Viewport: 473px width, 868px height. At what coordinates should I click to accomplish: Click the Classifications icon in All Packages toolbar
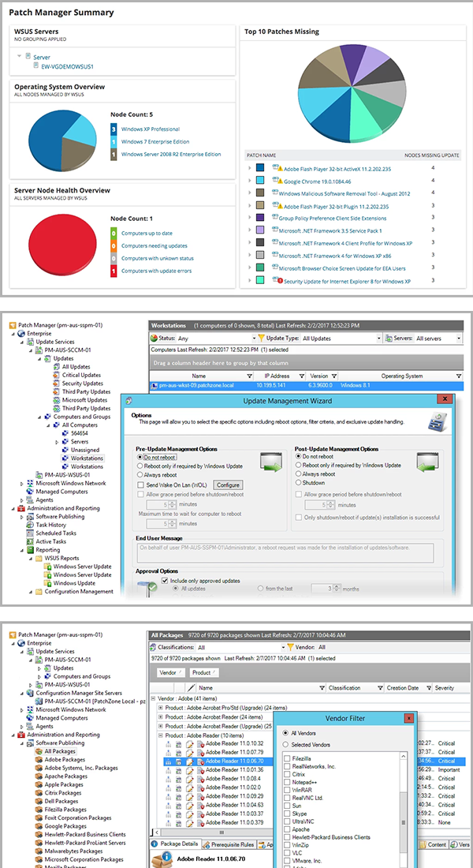click(154, 646)
